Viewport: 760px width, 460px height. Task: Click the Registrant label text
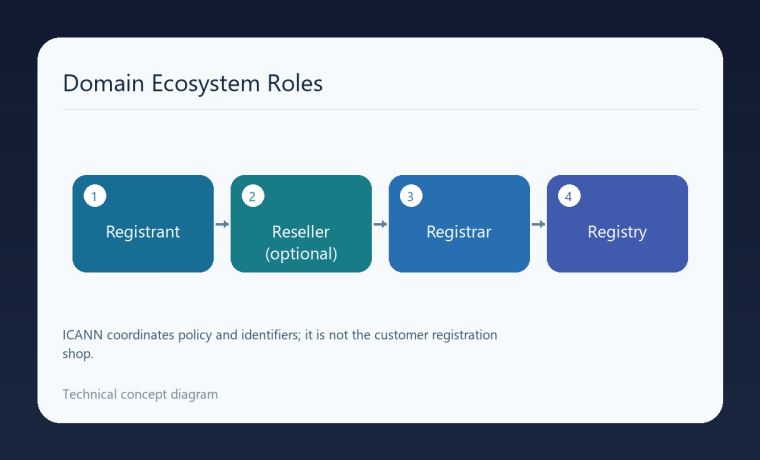click(143, 232)
